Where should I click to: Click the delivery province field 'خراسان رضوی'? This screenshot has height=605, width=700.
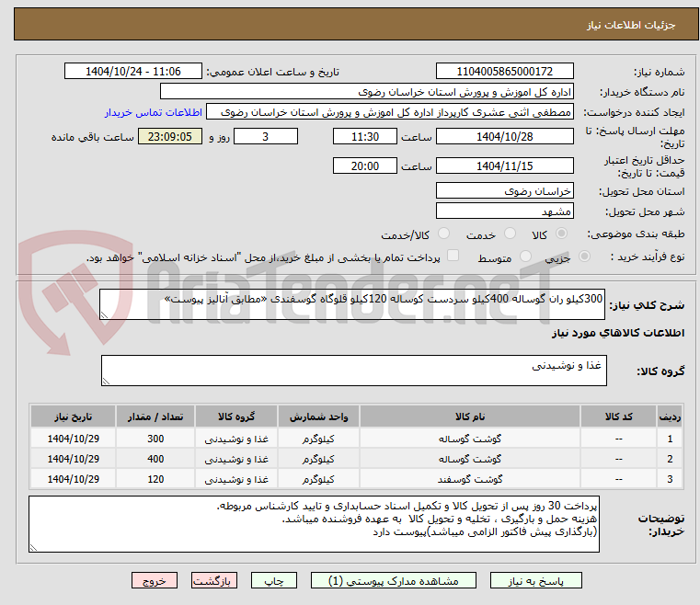[x=504, y=191]
